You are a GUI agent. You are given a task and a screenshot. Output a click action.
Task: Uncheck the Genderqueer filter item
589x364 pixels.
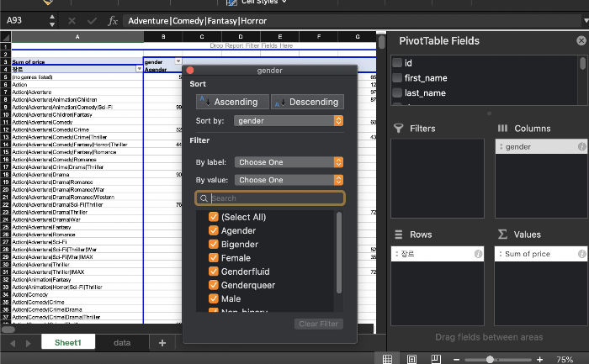click(214, 285)
